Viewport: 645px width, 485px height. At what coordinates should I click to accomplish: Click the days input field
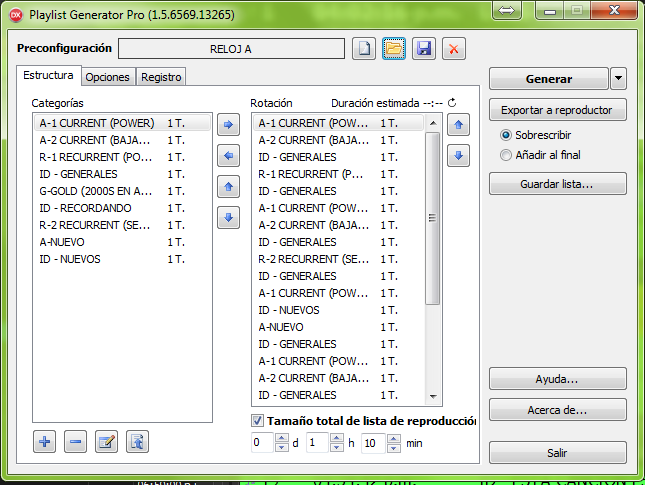click(x=262, y=443)
